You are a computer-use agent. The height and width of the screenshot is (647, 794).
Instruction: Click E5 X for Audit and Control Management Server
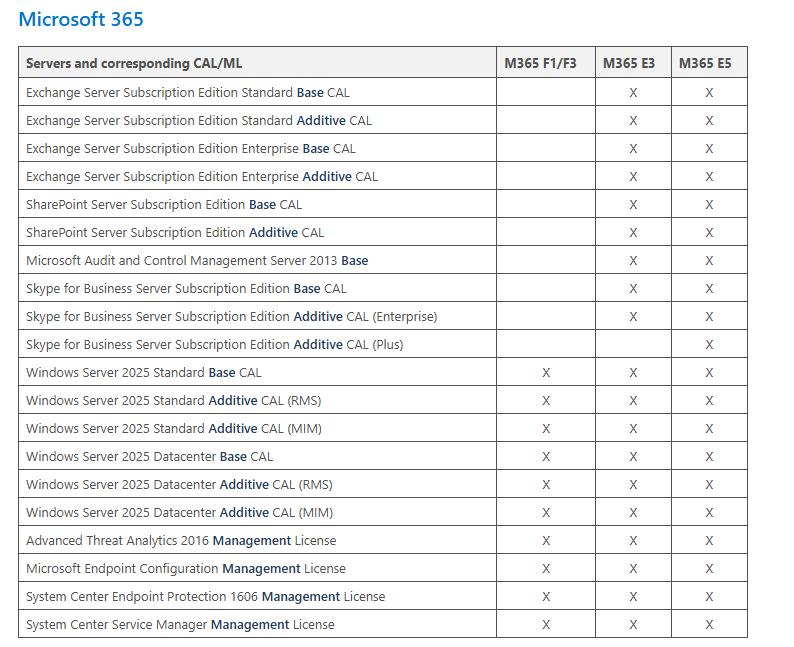pos(709,261)
